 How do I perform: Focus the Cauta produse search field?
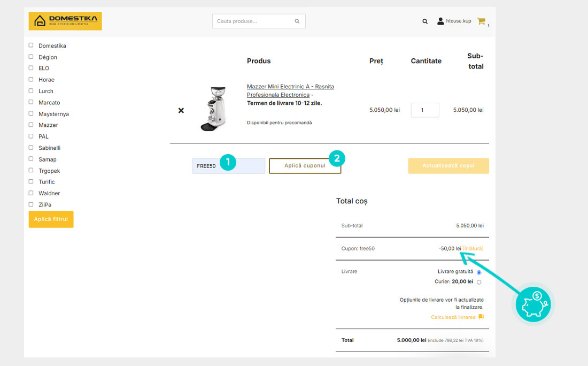coord(259,21)
